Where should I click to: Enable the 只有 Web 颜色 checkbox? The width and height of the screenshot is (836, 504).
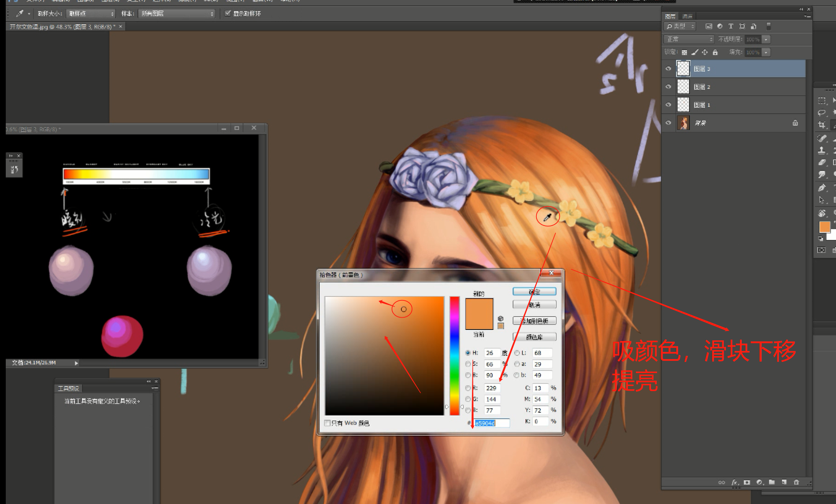point(327,423)
